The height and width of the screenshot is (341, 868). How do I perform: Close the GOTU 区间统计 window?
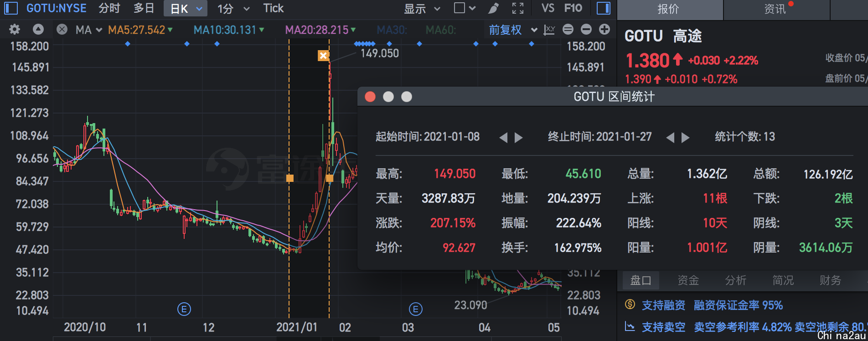370,97
